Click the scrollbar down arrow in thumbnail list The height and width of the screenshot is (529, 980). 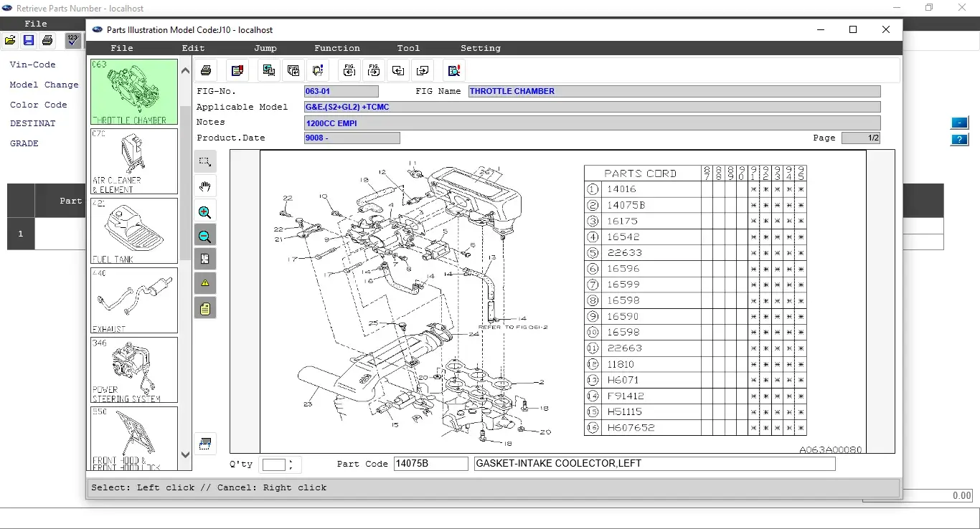pyautogui.click(x=185, y=454)
